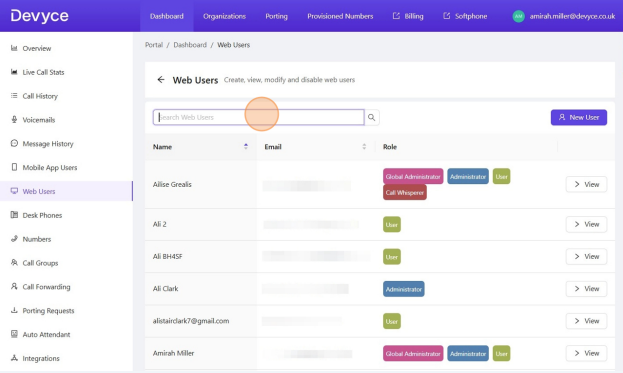
Task: Open amirah.miller@devyce.co.uk account menu
Action: tap(572, 16)
